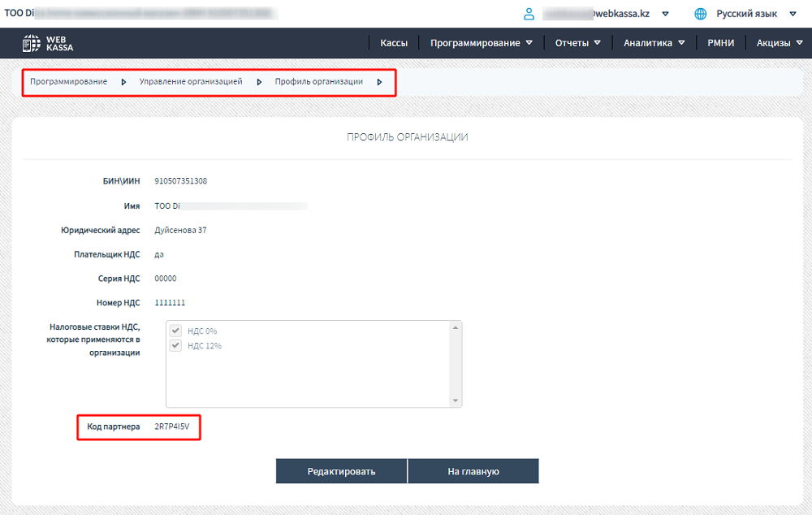Open the Кассы menu

394,43
